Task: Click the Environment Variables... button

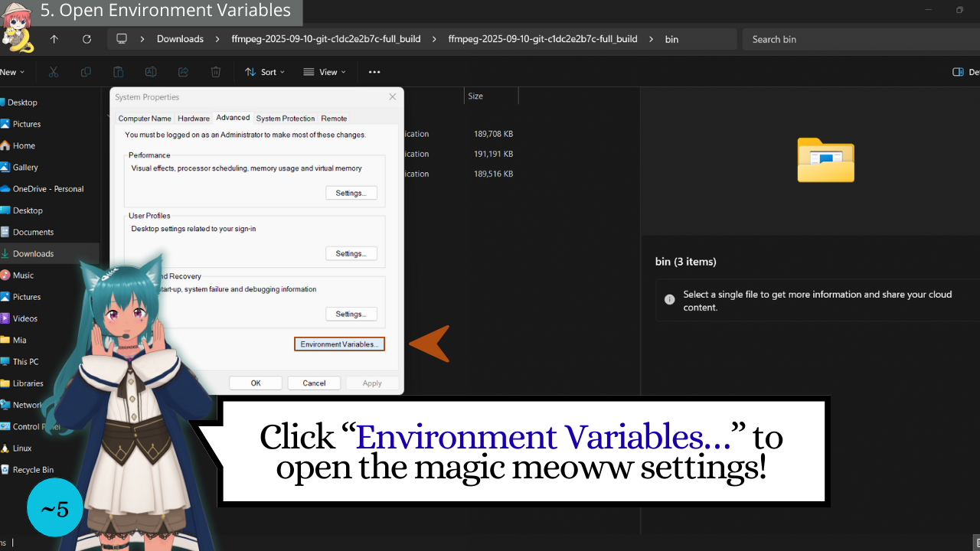Action: pos(339,344)
